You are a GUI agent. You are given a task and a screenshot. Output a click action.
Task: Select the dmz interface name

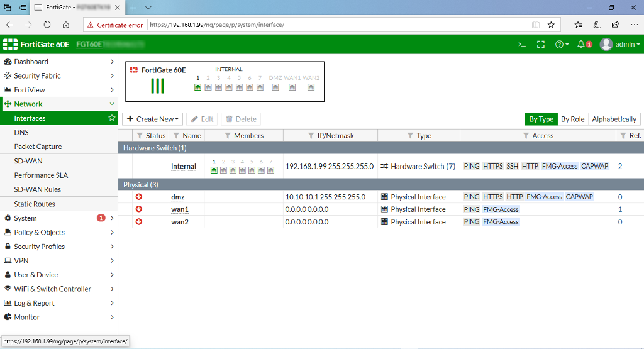pos(178,197)
